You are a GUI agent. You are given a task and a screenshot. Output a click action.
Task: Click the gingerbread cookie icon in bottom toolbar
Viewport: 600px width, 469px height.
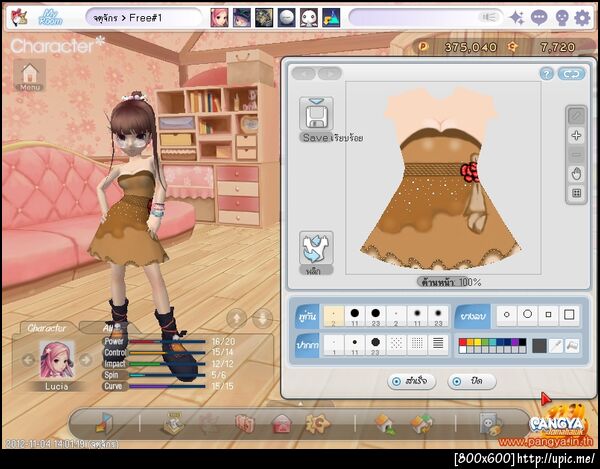click(318, 423)
